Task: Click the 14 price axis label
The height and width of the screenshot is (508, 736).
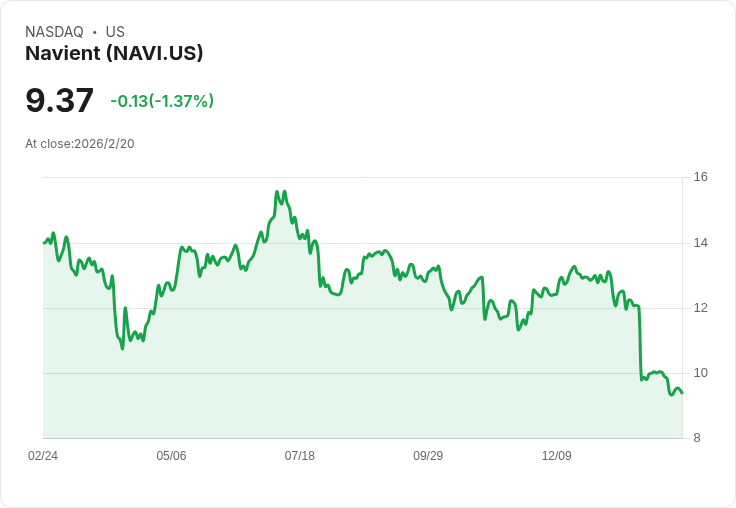Action: coord(700,243)
